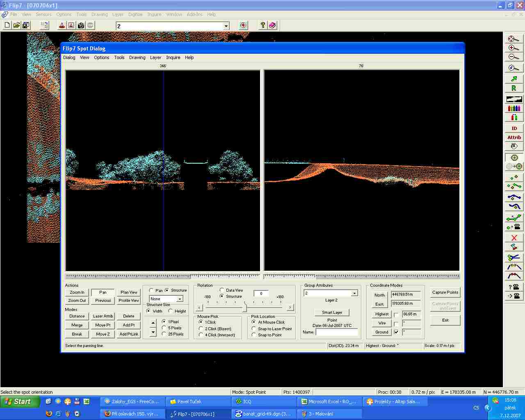Open the Inquire menu in Spot Dialog
This screenshot has width=525, height=420.
173,57
